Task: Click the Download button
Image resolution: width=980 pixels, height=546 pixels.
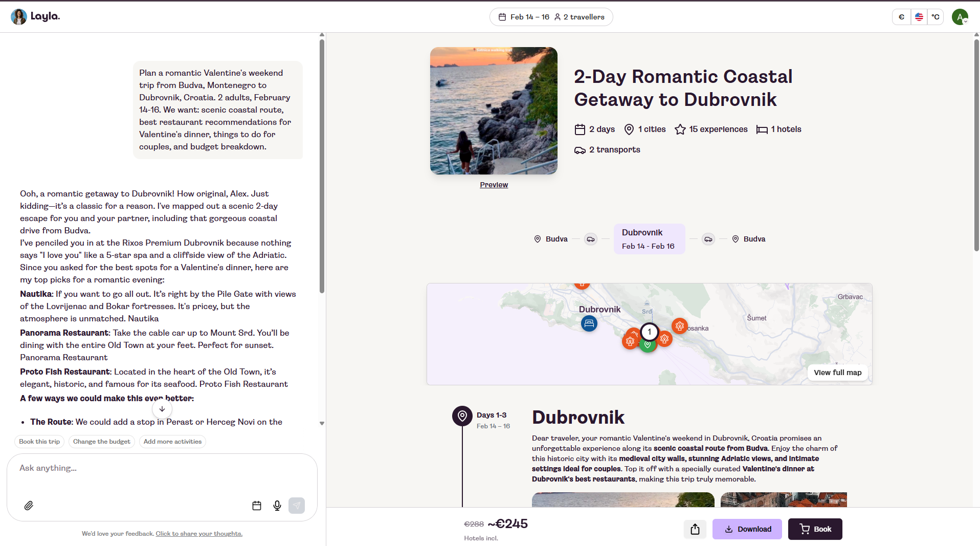Action: click(x=747, y=529)
